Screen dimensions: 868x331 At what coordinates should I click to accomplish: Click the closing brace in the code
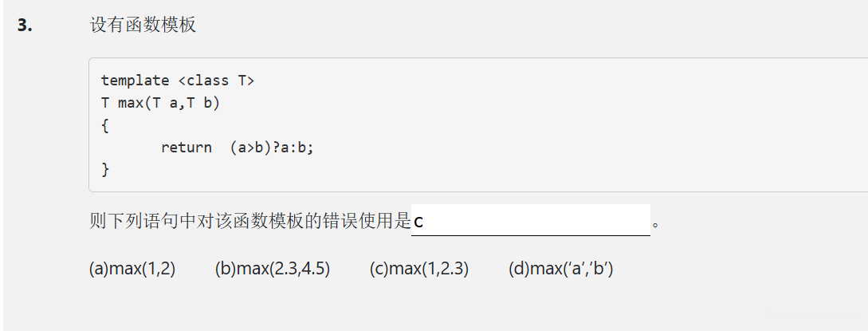pos(105,169)
